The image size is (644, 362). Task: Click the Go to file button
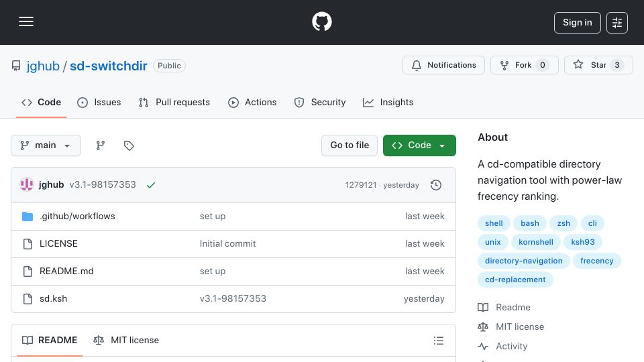pyautogui.click(x=350, y=145)
